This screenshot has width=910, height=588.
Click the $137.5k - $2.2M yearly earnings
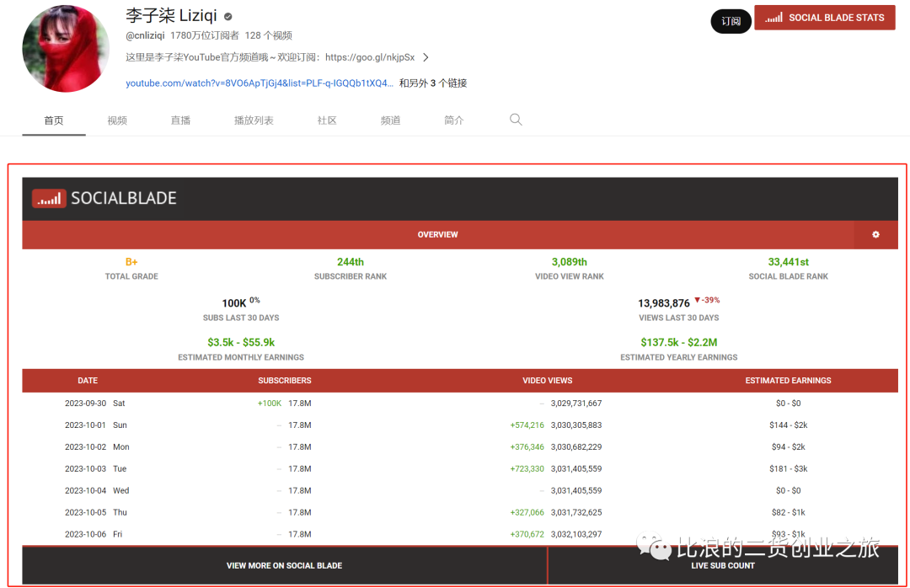(x=679, y=343)
